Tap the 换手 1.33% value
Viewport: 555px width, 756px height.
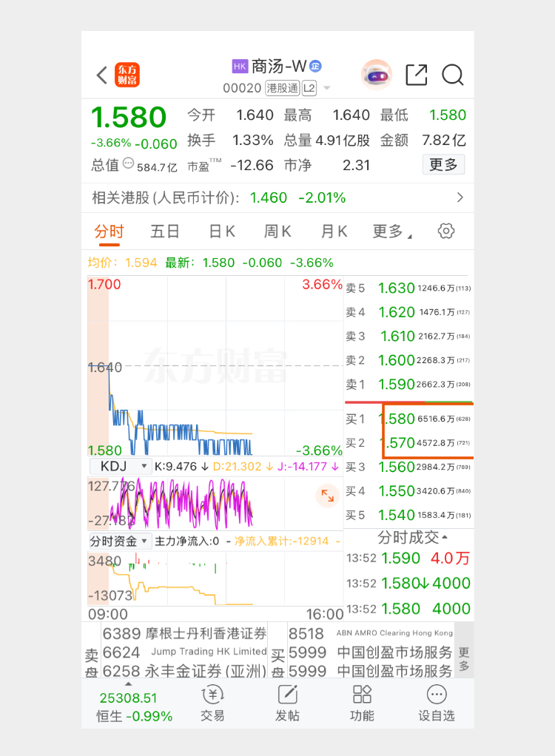252,141
